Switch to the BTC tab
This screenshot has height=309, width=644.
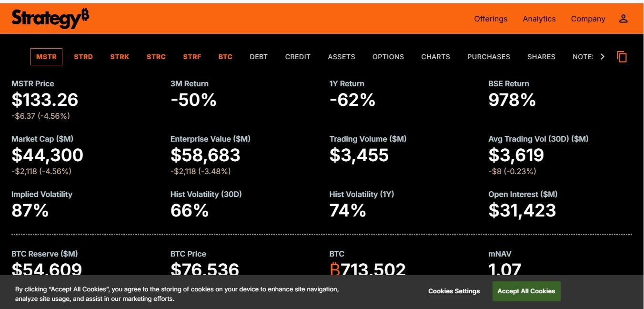click(x=225, y=56)
